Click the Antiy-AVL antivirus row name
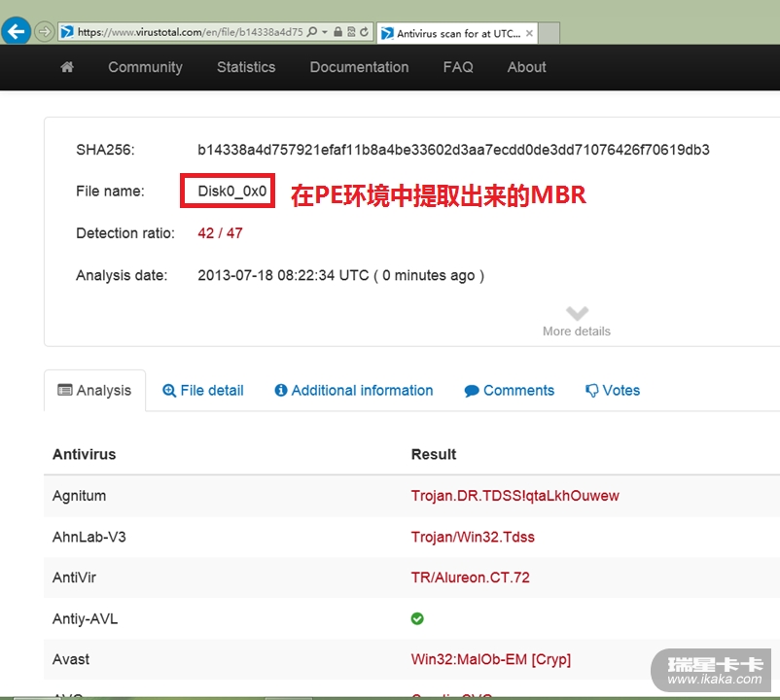The height and width of the screenshot is (700, 780). (85, 619)
